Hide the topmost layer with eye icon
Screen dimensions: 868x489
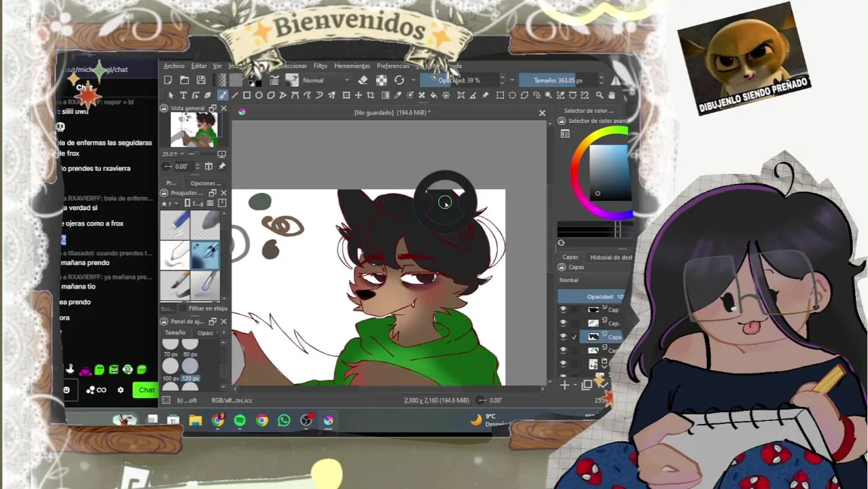click(x=563, y=310)
